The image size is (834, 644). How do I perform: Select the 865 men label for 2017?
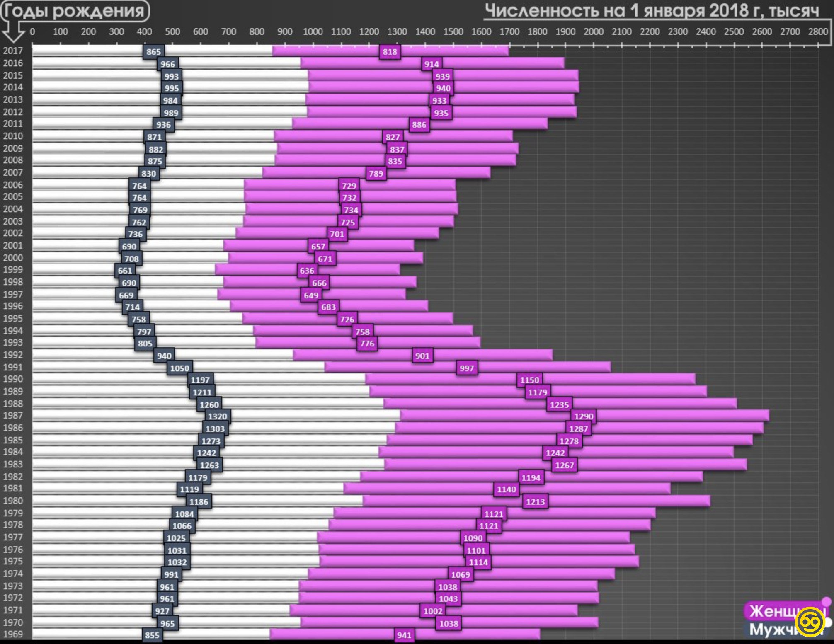click(x=153, y=52)
